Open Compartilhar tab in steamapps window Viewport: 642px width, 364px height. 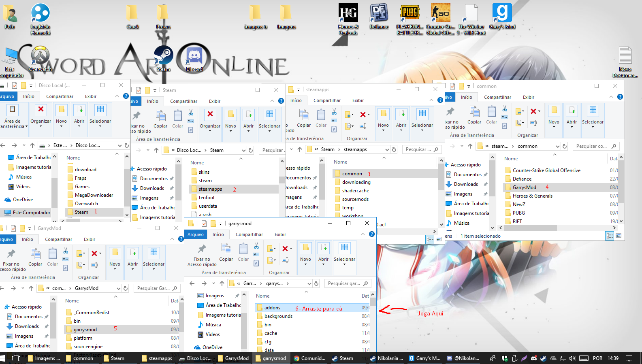(327, 100)
